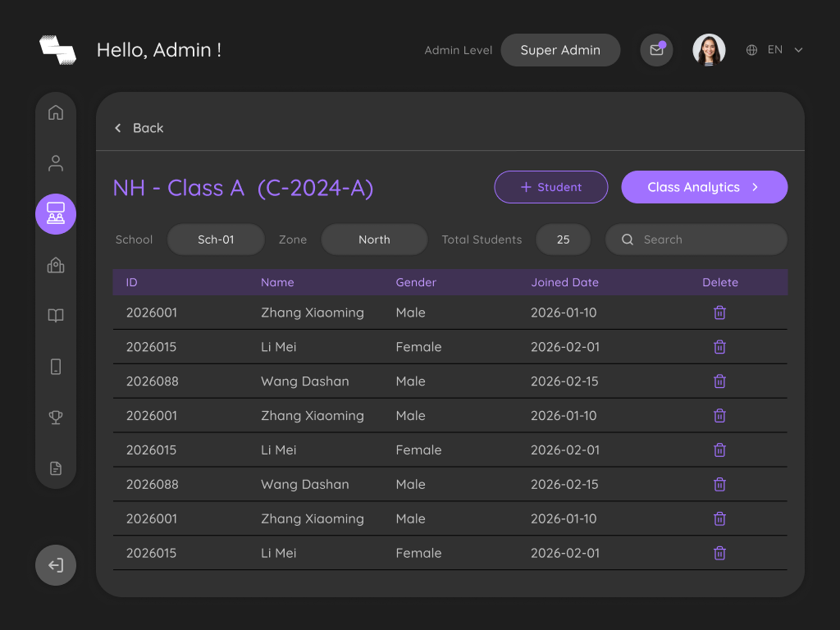840x630 pixels.
Task: Open the school building sidebar icon
Action: tap(56, 265)
